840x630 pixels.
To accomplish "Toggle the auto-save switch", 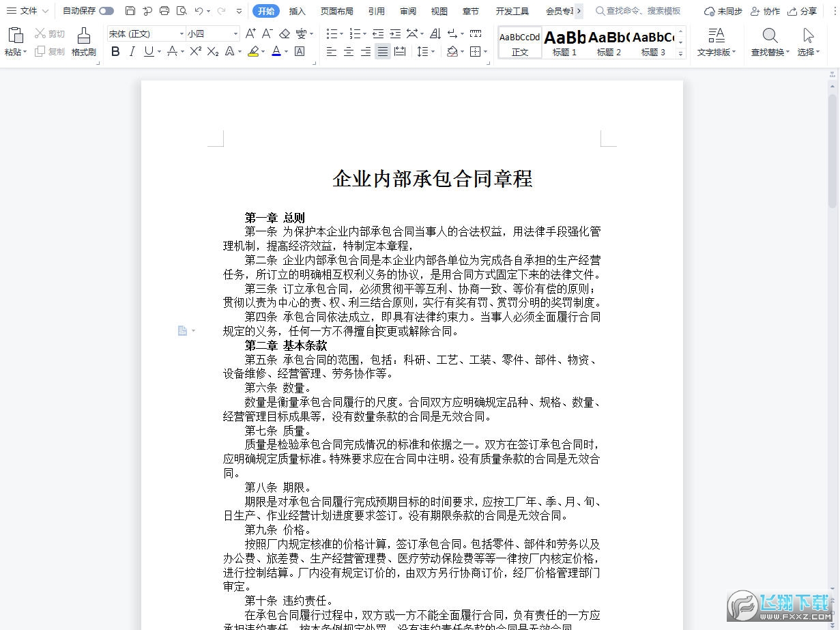I will coord(106,11).
